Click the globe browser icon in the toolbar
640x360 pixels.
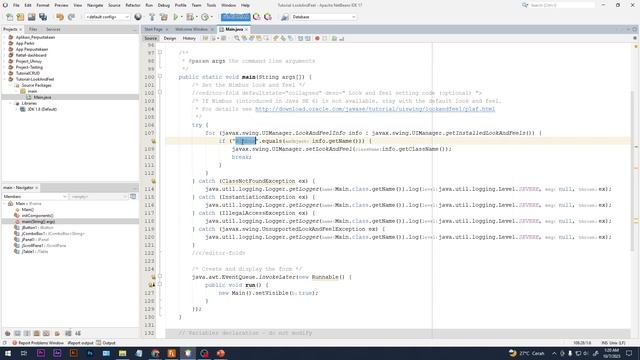[138, 17]
